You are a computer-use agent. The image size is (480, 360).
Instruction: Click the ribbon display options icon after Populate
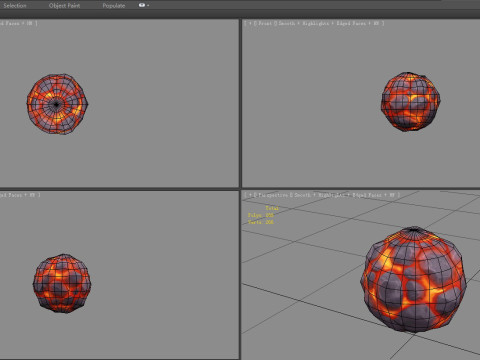point(143,5)
